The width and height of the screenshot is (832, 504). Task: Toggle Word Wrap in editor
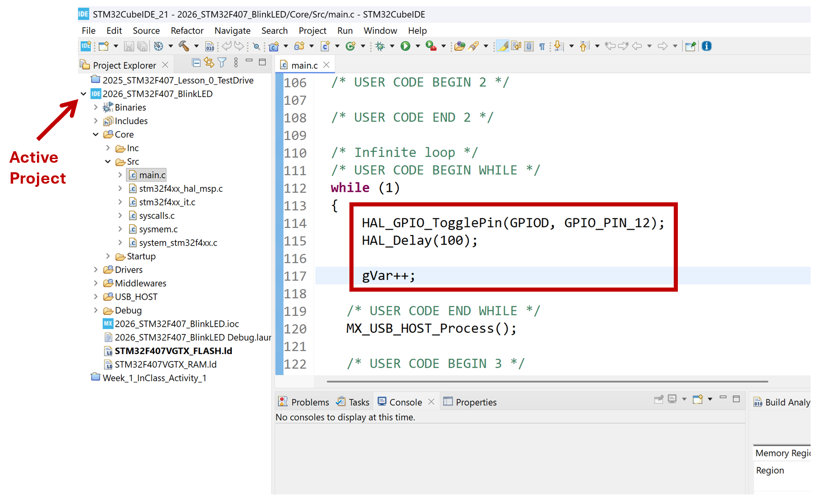click(516, 46)
